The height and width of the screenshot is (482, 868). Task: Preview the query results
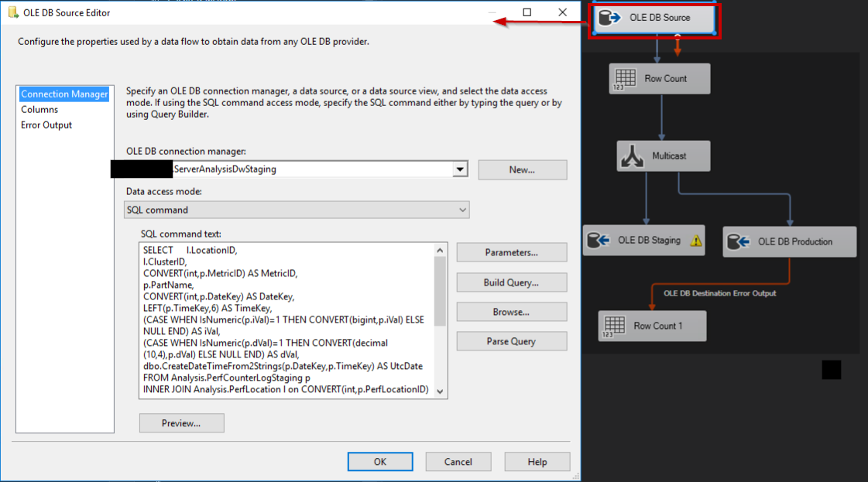coord(181,422)
